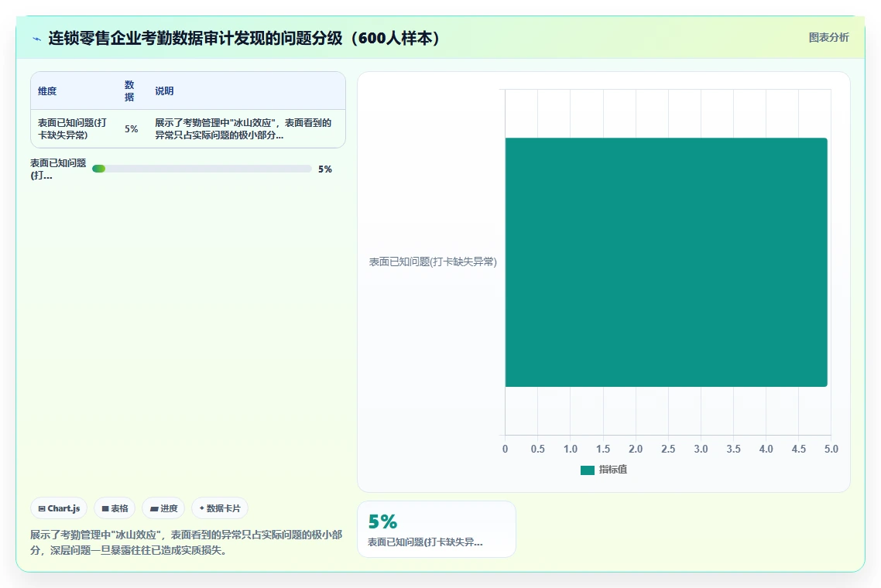The image size is (881, 588).
Task: Select the 数据卡片 tag chip
Action: tap(220, 508)
